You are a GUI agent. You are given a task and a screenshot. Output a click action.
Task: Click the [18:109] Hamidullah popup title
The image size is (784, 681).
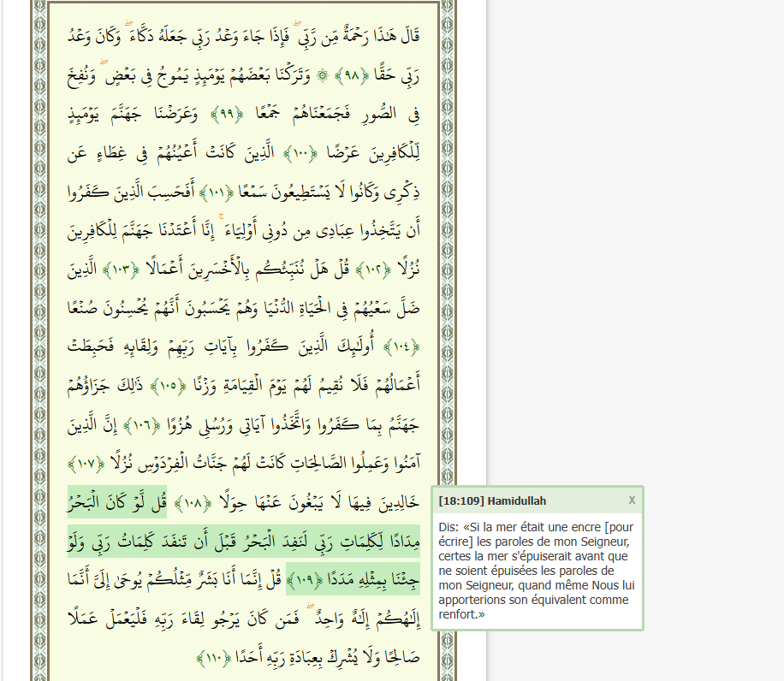(x=492, y=500)
